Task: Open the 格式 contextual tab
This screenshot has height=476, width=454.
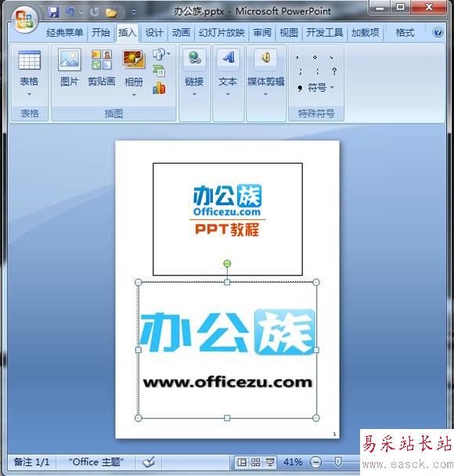Action: click(x=405, y=32)
